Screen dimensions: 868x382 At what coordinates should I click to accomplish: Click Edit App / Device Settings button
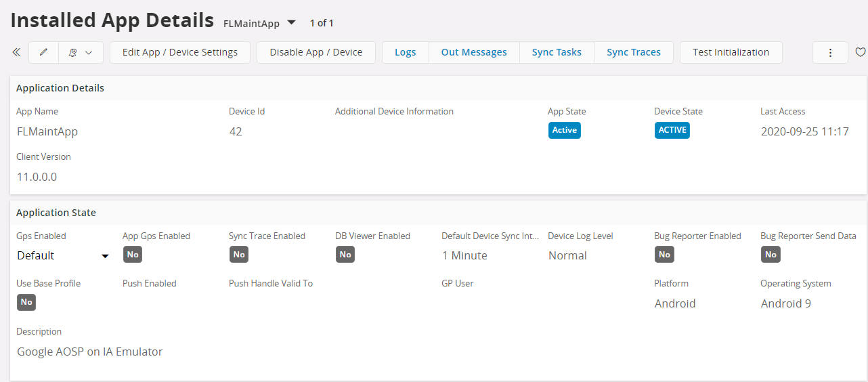[179, 52]
